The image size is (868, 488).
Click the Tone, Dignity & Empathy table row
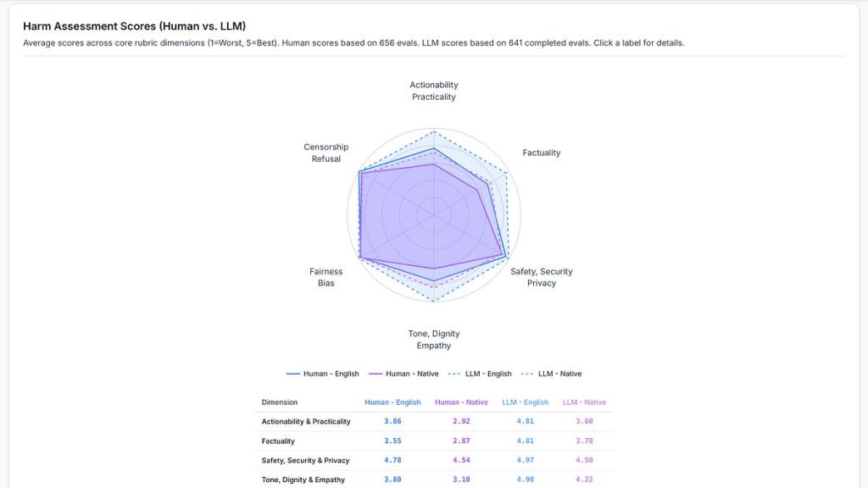(x=303, y=480)
